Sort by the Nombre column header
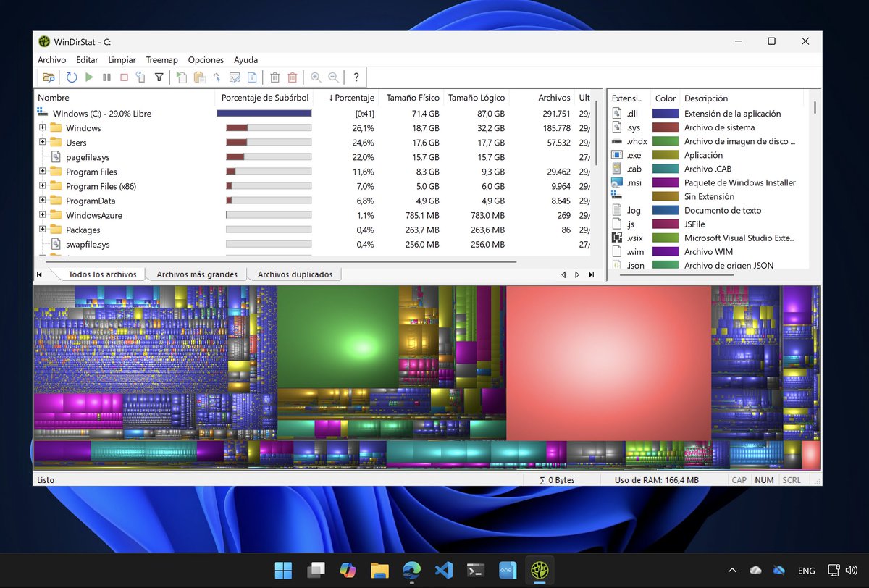 click(125, 98)
